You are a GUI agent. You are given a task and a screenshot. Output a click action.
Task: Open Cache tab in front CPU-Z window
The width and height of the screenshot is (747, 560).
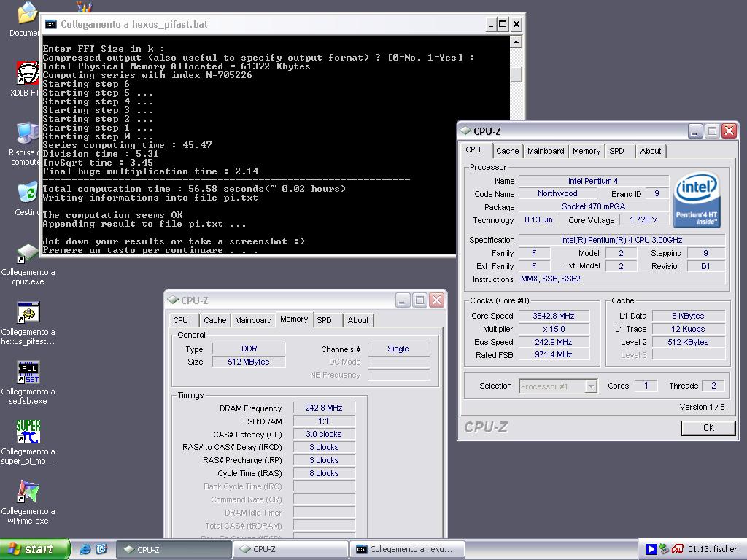pyautogui.click(x=508, y=151)
